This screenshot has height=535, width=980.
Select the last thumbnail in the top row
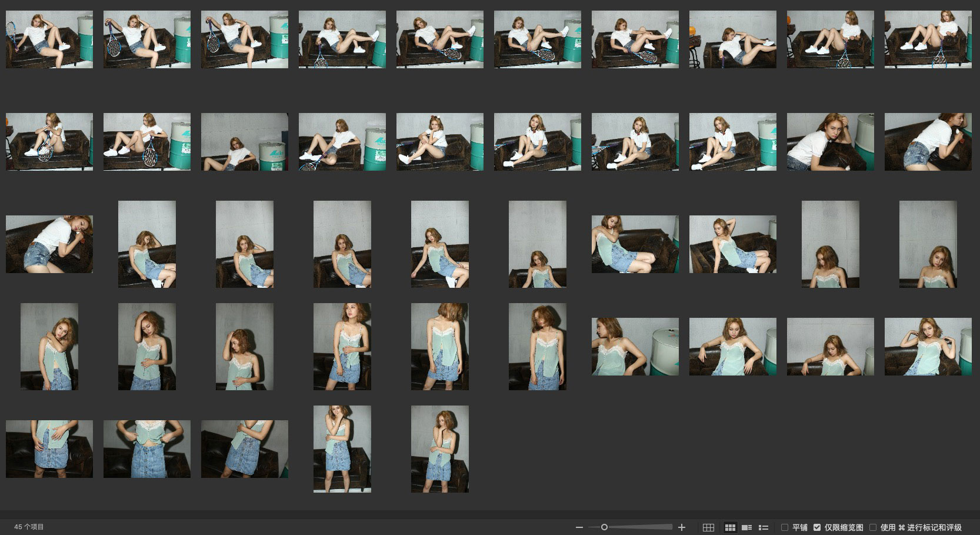tap(928, 39)
